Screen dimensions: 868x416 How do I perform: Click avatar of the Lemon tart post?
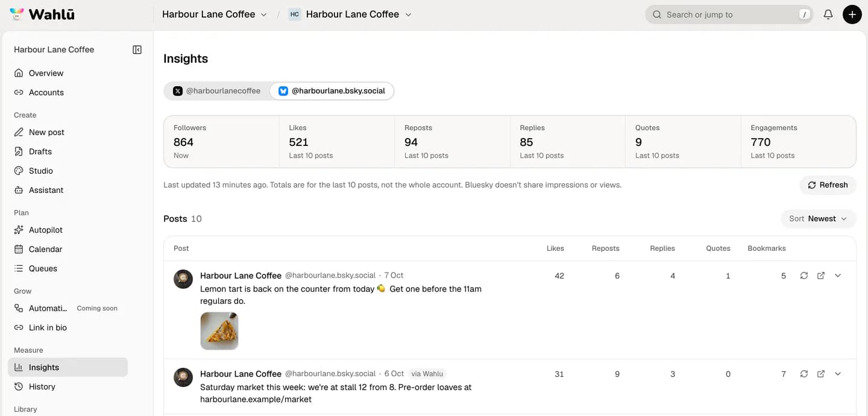(x=183, y=279)
